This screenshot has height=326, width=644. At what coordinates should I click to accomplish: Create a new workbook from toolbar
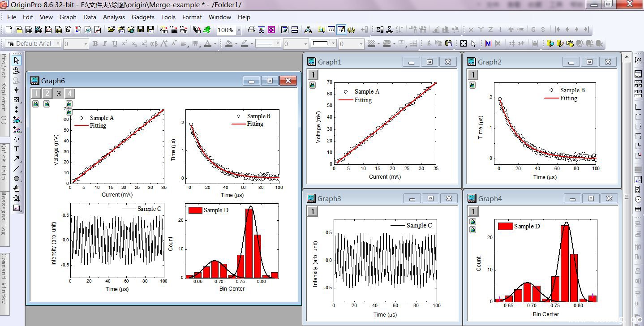coord(29,30)
